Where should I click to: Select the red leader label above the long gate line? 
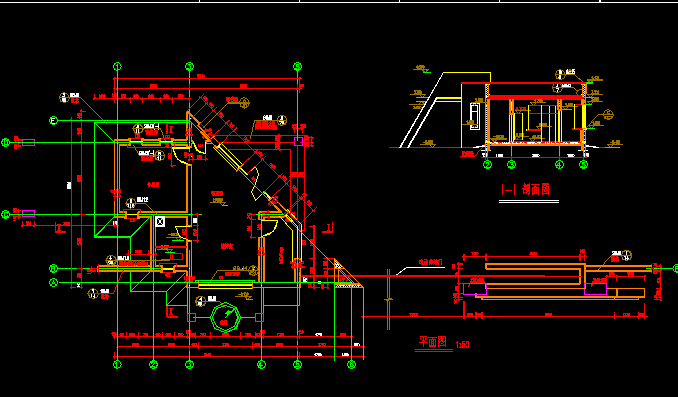tap(431, 262)
